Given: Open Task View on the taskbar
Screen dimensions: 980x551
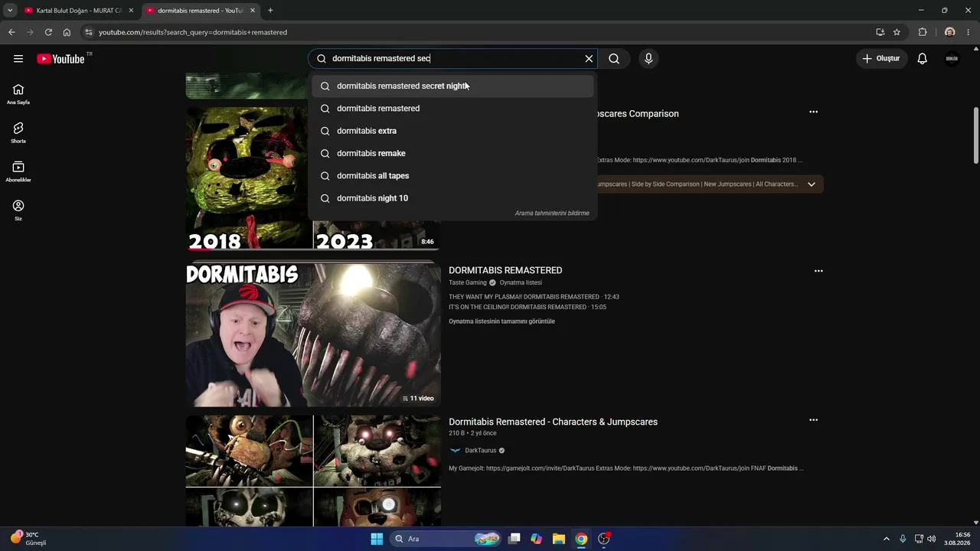Looking at the screenshot, I should point(514,539).
